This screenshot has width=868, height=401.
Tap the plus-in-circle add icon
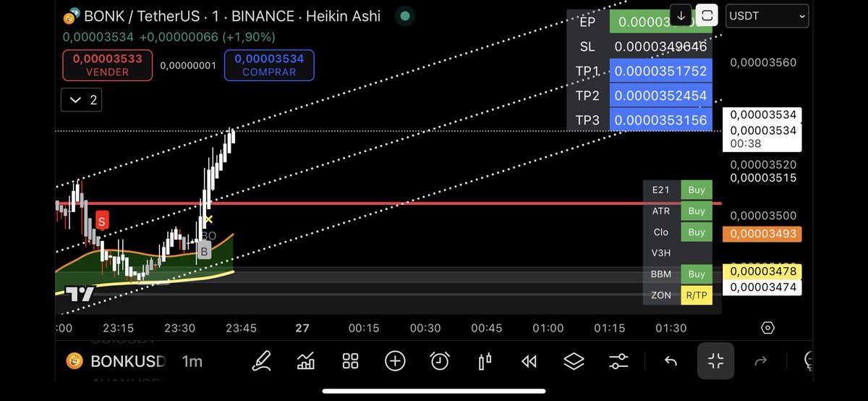click(395, 360)
